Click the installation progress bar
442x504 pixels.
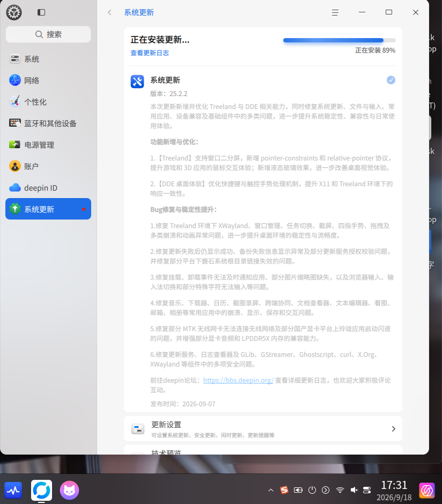339,40
